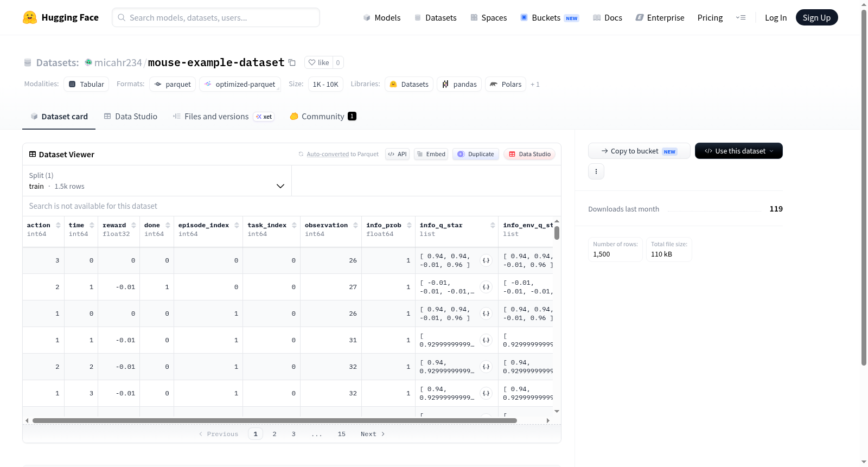Select the optimized-parquet format tag
The height and width of the screenshot is (467, 868).
tap(240, 84)
